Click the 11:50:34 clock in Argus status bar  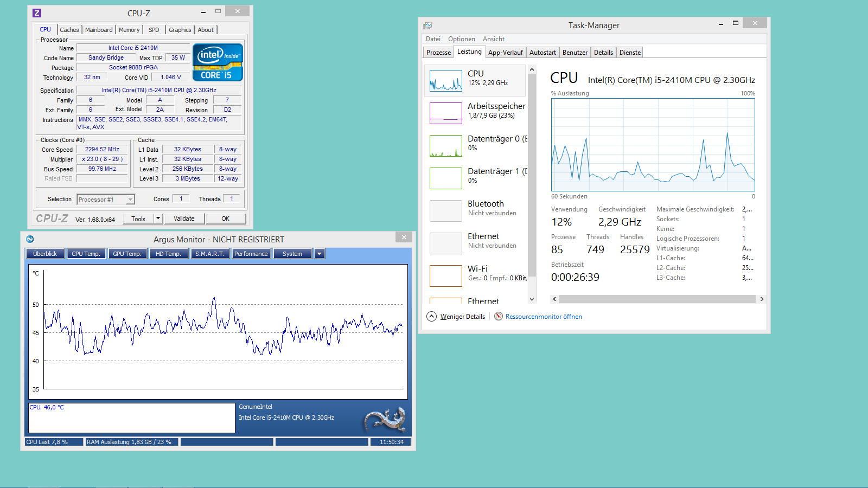tap(391, 442)
